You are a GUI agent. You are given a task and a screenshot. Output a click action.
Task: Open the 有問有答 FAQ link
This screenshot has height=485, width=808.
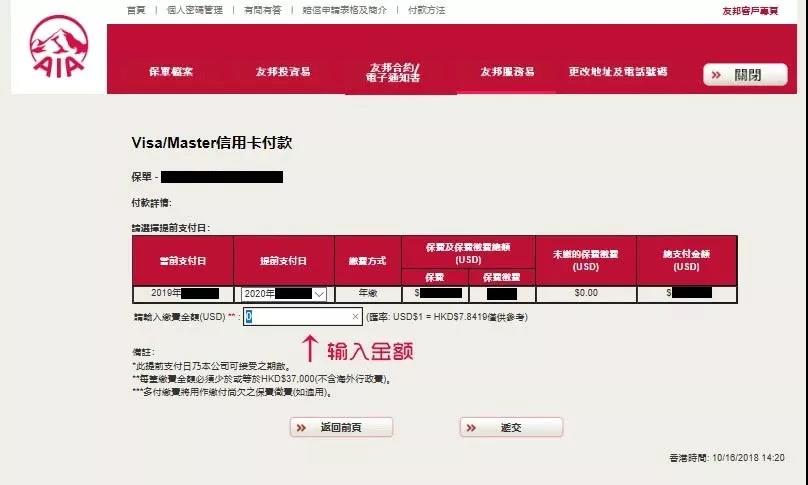pos(263,10)
